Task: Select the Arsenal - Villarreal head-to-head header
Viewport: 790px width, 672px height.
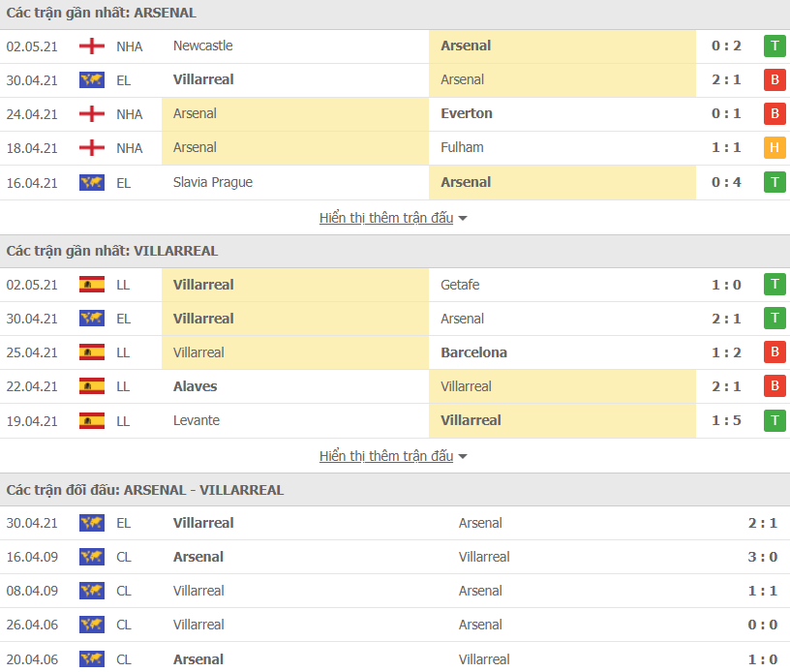Action: coord(145,490)
